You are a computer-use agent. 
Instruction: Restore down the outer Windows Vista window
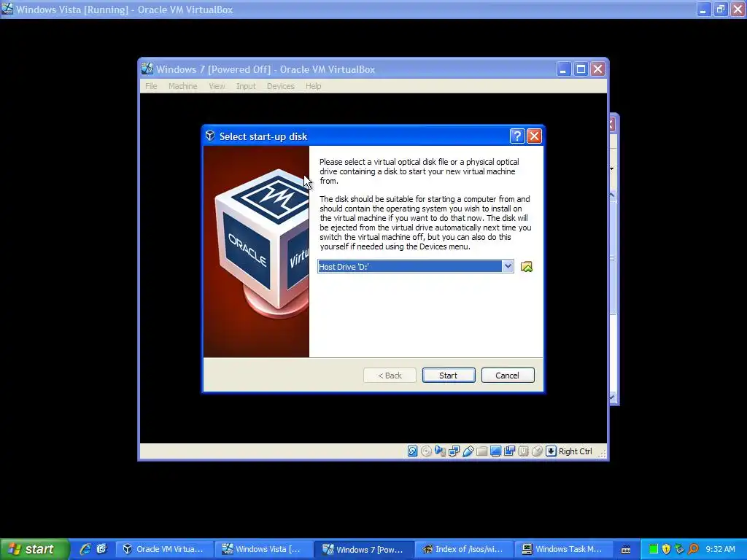point(720,9)
